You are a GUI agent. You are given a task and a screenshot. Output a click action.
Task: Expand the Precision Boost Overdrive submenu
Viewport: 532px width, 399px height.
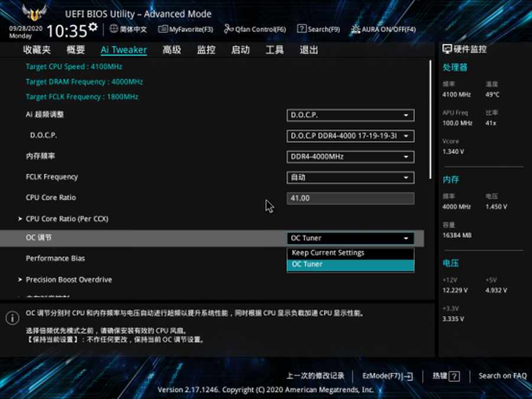click(x=69, y=280)
